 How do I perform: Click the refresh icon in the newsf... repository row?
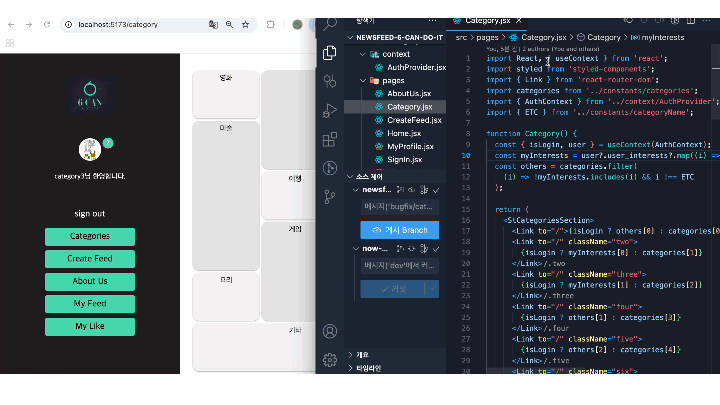(x=411, y=190)
